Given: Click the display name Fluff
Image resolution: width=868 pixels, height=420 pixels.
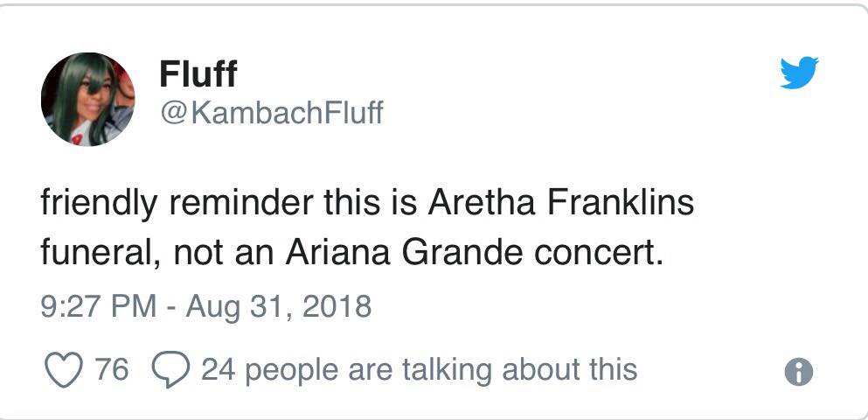Looking at the screenshot, I should (198, 75).
